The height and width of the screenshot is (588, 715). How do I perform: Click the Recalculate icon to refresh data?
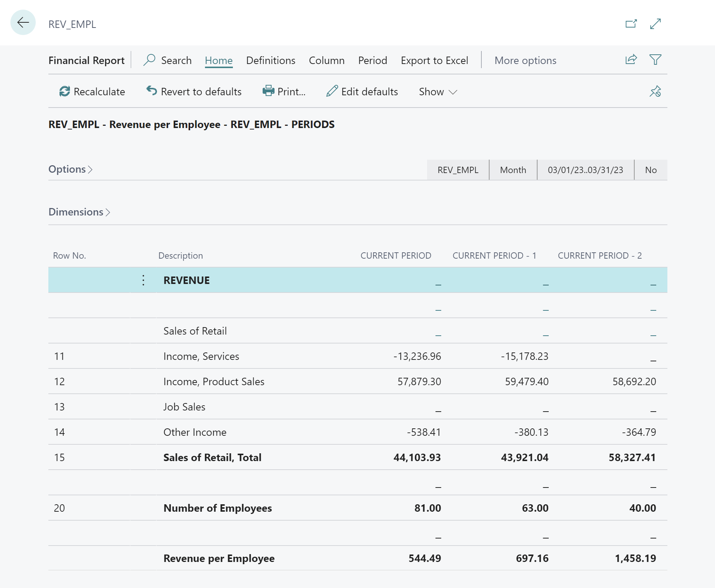(65, 92)
